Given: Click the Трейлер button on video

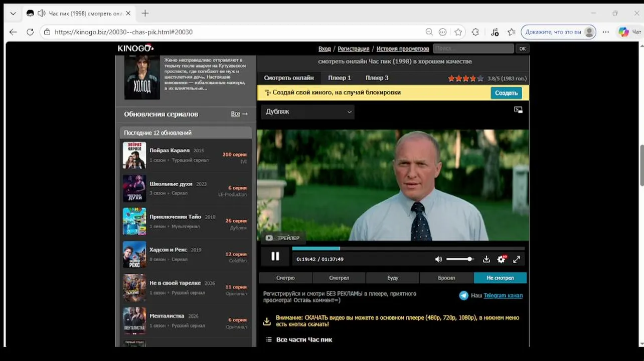Looking at the screenshot, I should pos(283,238).
